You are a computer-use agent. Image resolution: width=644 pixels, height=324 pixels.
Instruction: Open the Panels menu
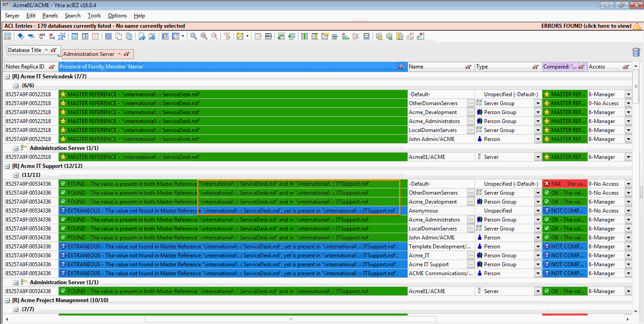pos(50,16)
